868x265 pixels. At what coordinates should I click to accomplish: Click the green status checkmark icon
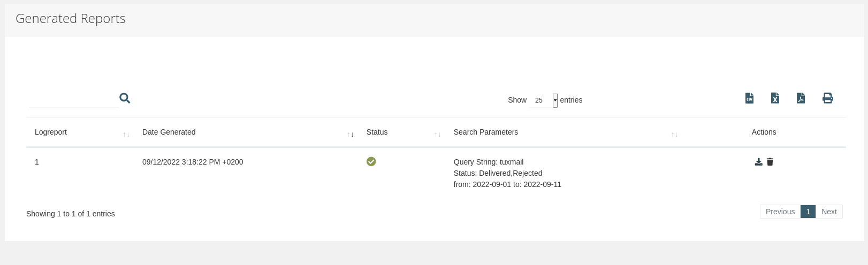pos(371,161)
